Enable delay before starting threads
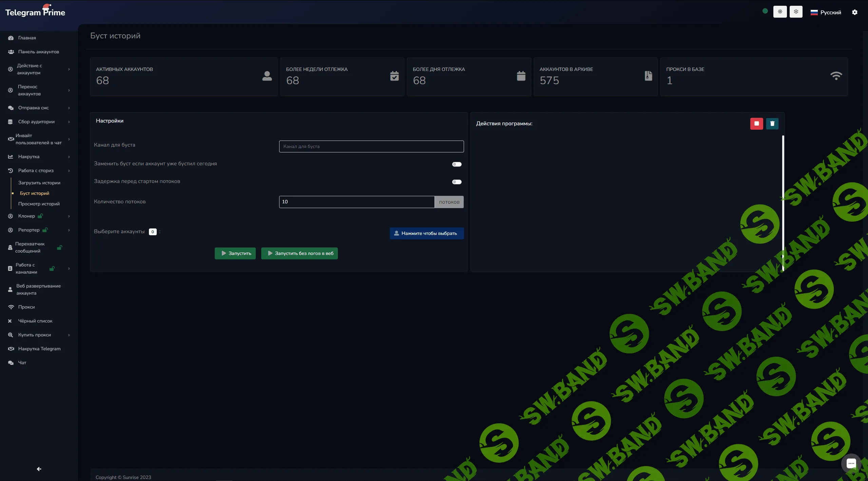Viewport: 868px width, 481px height. (x=457, y=182)
